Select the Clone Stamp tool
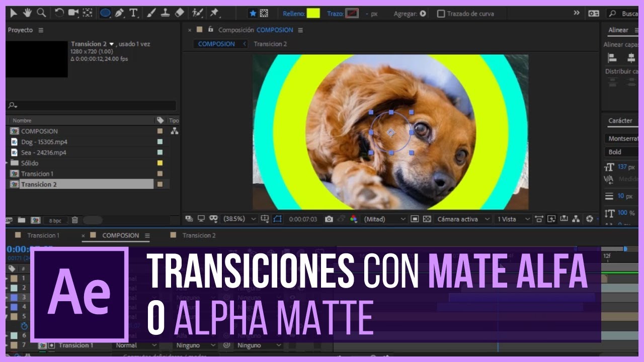This screenshot has width=644, height=362. [166, 13]
